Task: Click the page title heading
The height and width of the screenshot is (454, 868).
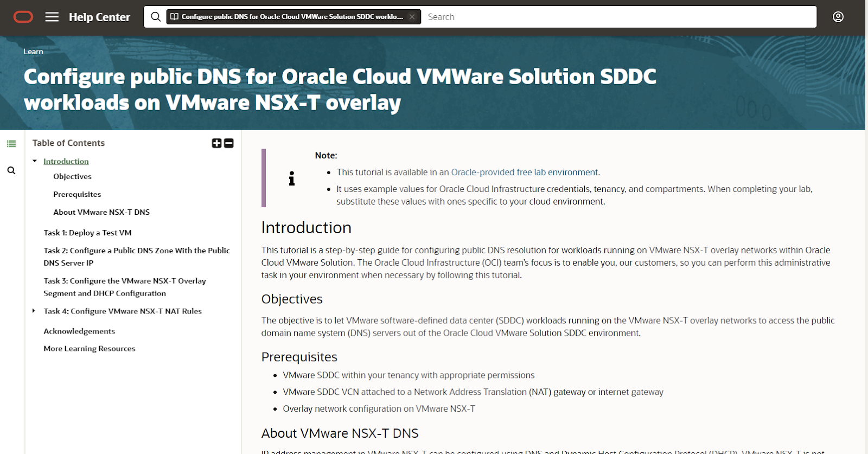Action: (x=340, y=89)
